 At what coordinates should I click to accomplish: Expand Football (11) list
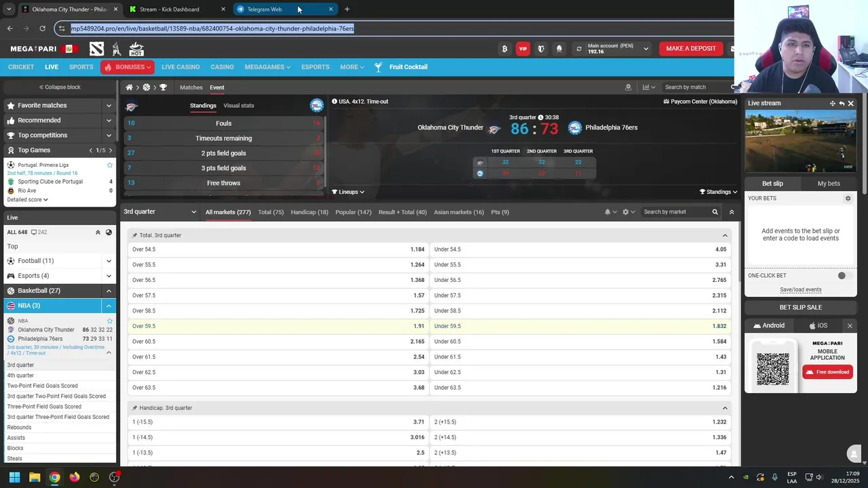point(108,261)
